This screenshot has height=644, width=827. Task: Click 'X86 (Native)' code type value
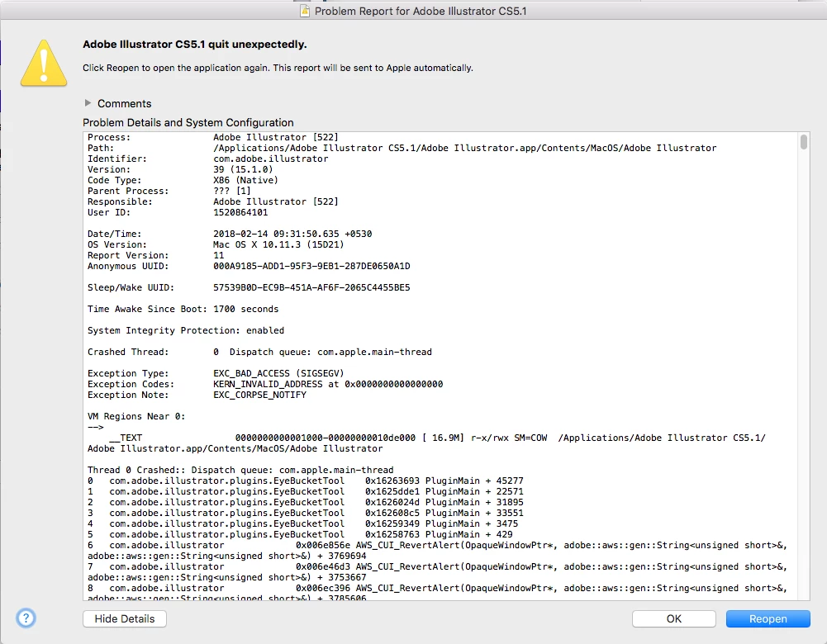pos(245,180)
